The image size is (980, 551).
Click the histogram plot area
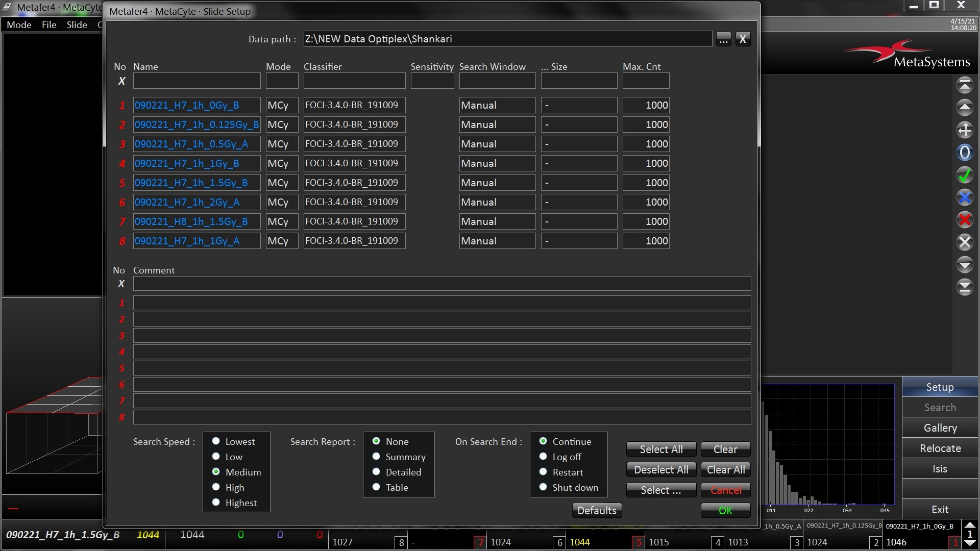pyautogui.click(x=827, y=444)
